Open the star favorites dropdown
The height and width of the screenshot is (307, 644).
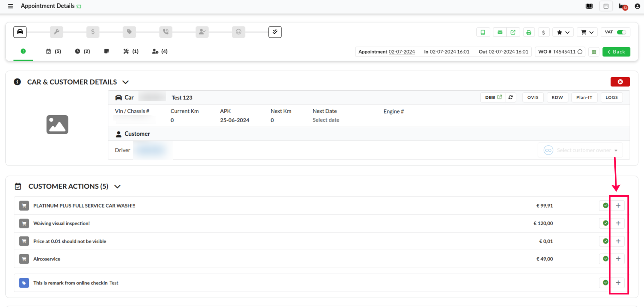563,32
